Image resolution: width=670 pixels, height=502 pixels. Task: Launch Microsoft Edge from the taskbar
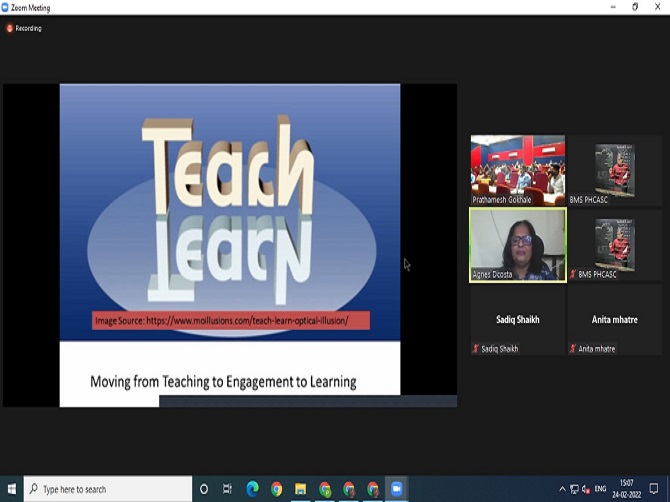(x=252, y=489)
